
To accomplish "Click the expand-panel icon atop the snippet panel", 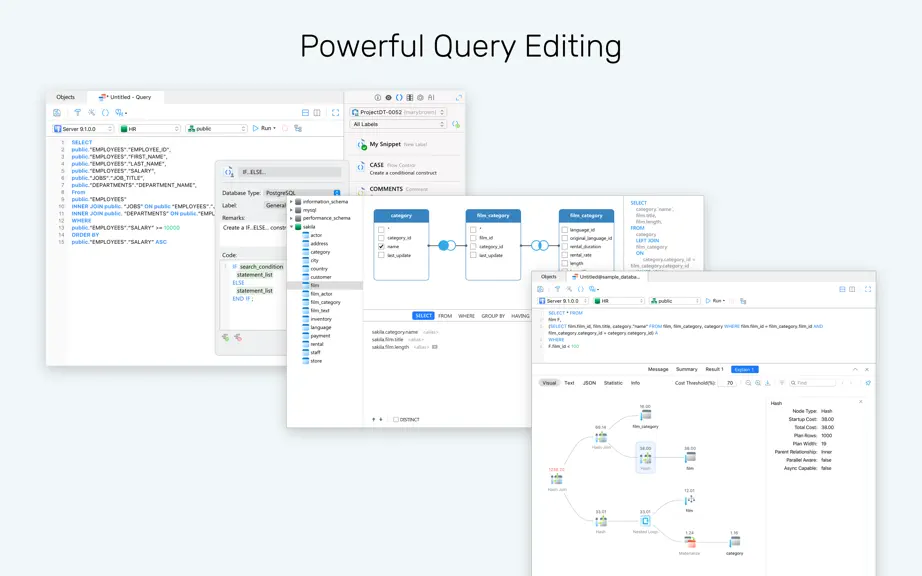I will pos(459,98).
